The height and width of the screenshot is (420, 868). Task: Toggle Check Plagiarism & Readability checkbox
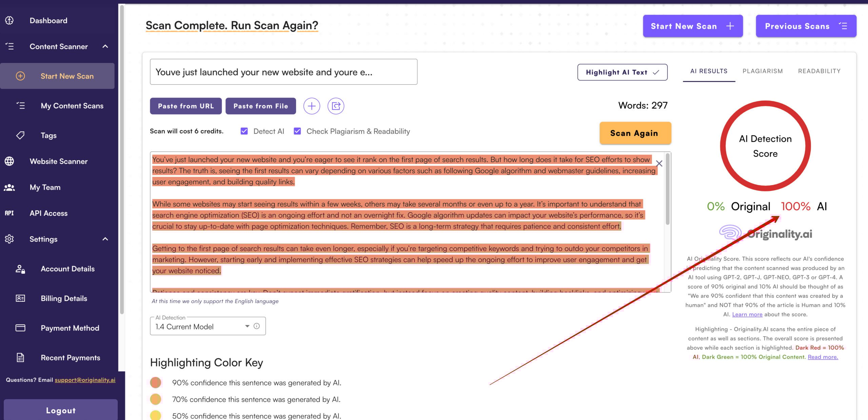[x=297, y=131]
